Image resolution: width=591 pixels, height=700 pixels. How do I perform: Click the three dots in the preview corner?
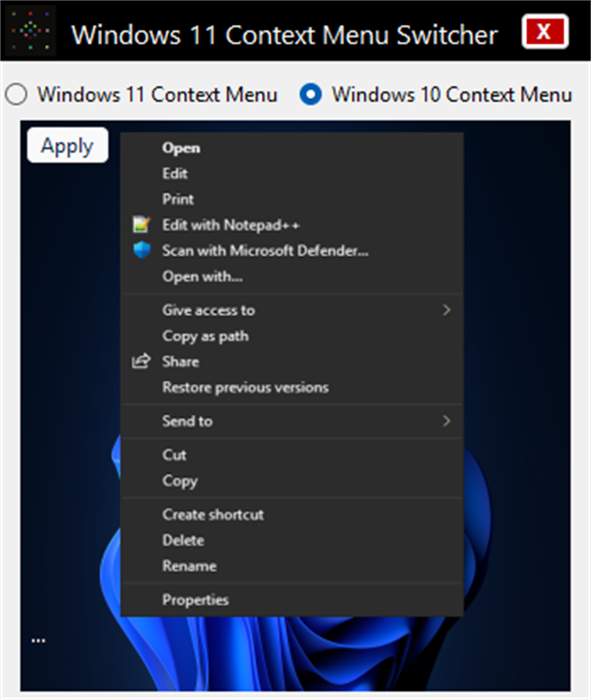(38, 640)
